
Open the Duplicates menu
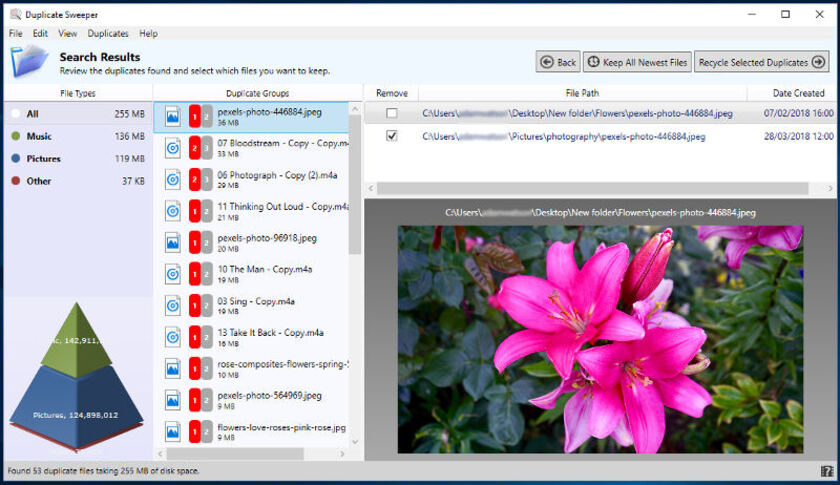click(x=108, y=33)
